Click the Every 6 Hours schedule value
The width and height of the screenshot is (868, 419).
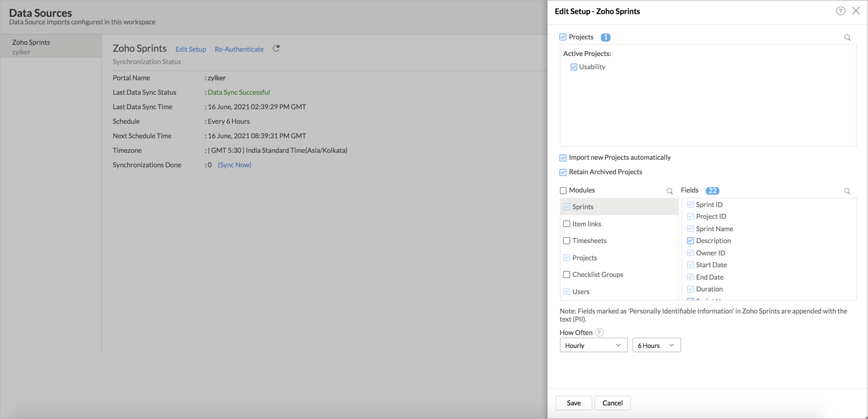point(229,121)
